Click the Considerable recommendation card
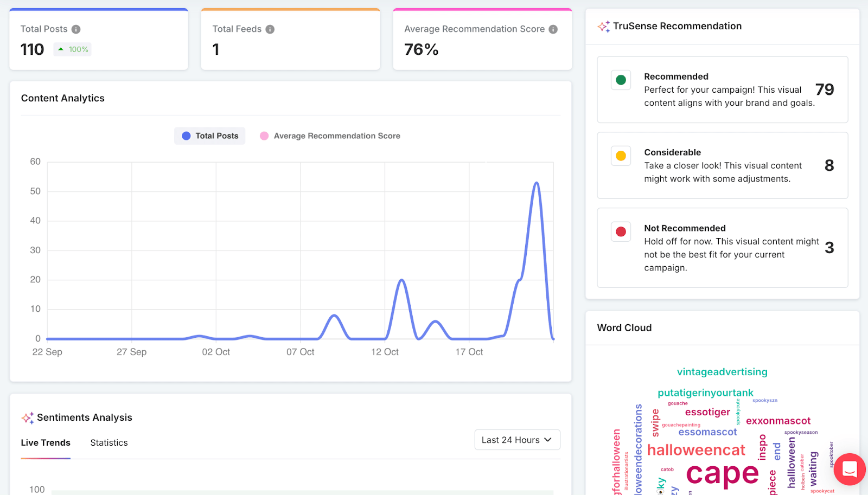Screen dimensions: 868x495 point(722,165)
